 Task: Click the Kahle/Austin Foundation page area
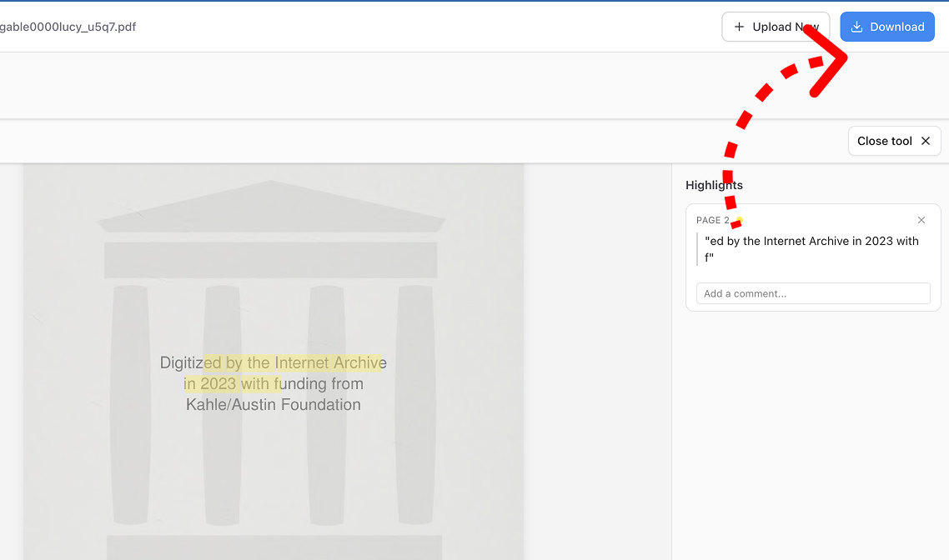[x=274, y=405]
